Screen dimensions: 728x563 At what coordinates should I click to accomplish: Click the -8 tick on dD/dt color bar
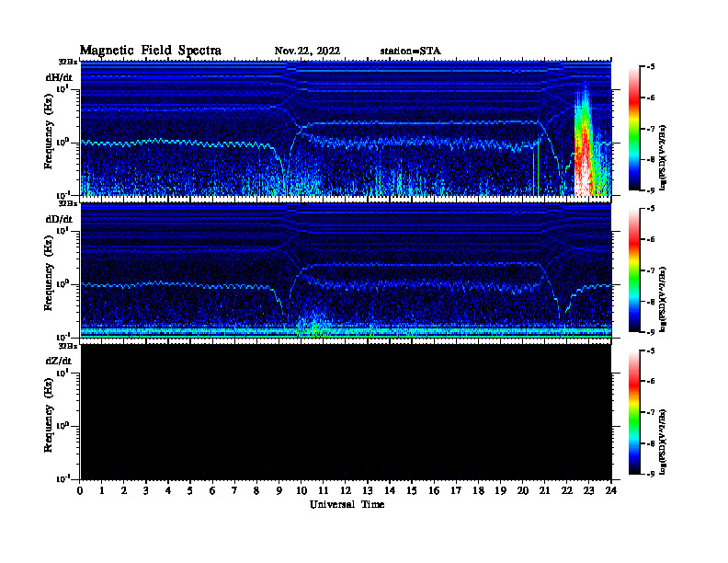click(x=651, y=302)
